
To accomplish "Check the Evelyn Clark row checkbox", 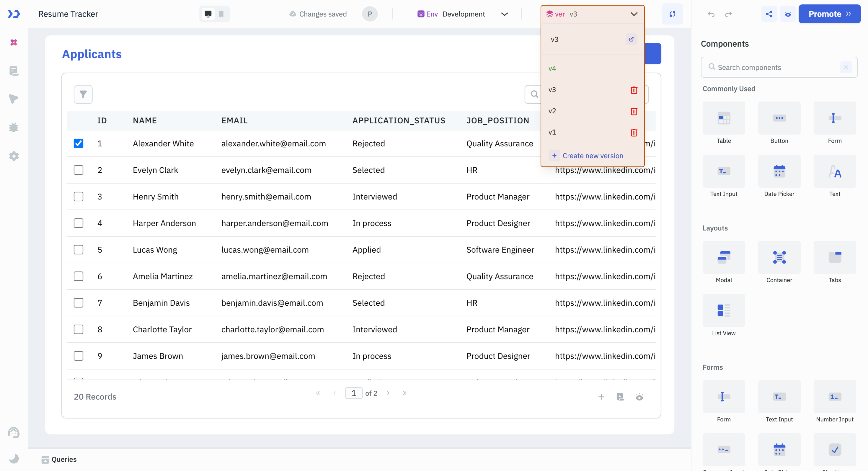I will 79,170.
